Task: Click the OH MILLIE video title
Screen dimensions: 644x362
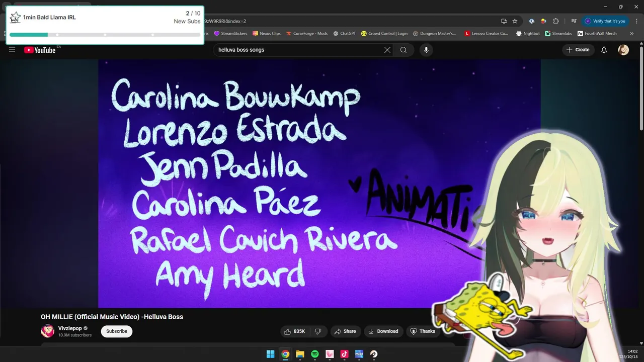Action: pos(112,317)
